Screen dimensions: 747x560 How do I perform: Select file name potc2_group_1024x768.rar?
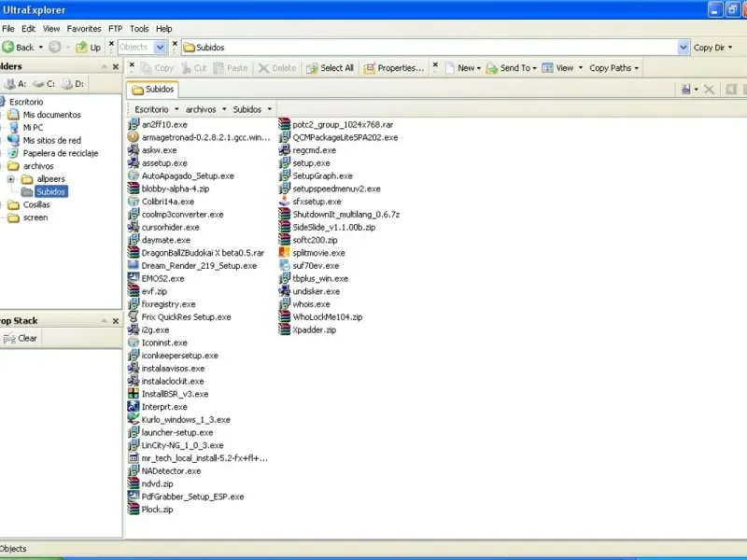coord(343,125)
